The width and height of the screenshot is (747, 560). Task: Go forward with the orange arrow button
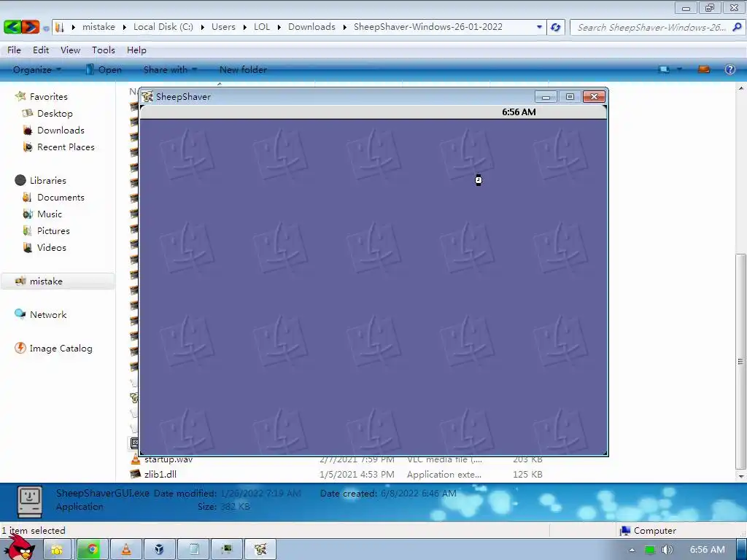tap(31, 27)
